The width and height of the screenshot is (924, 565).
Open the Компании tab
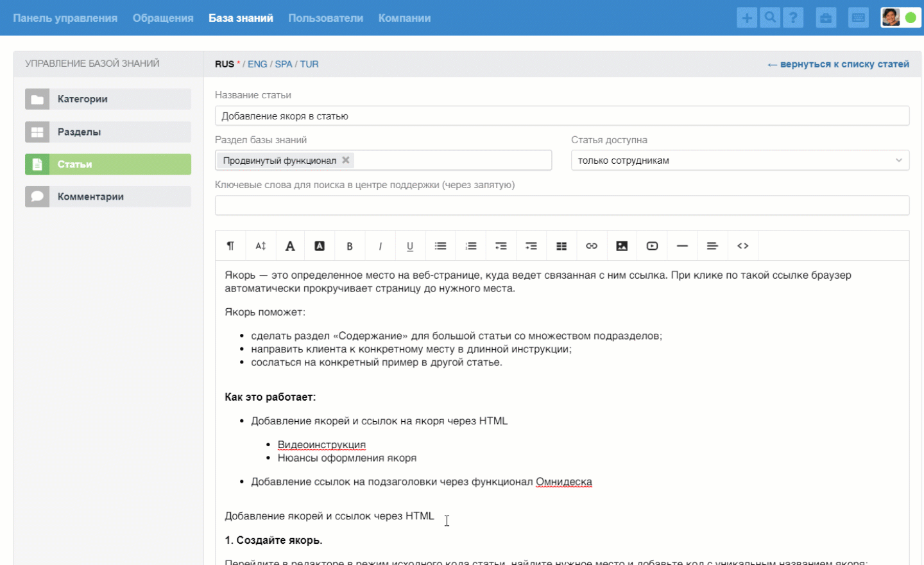(x=404, y=18)
